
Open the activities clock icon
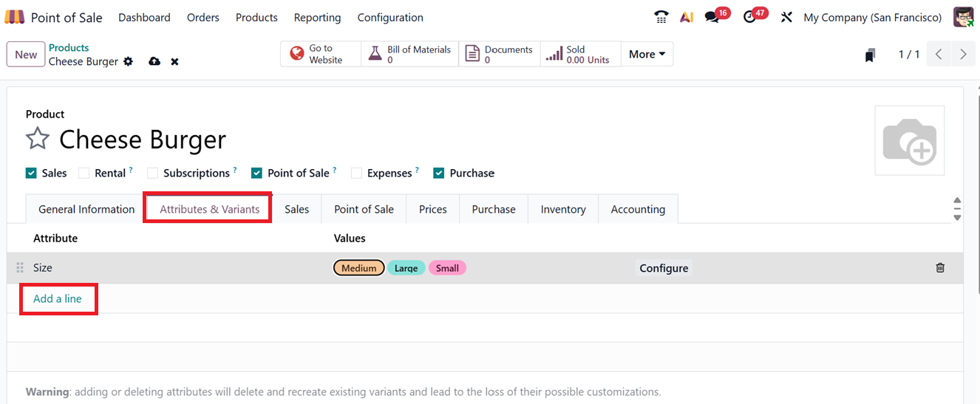pyautogui.click(x=749, y=17)
